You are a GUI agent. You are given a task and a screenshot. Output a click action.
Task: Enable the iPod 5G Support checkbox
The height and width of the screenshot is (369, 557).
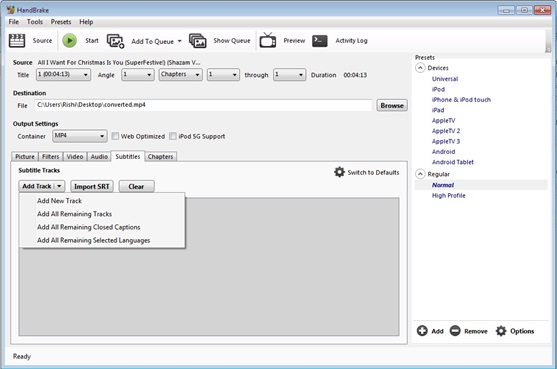(x=173, y=136)
